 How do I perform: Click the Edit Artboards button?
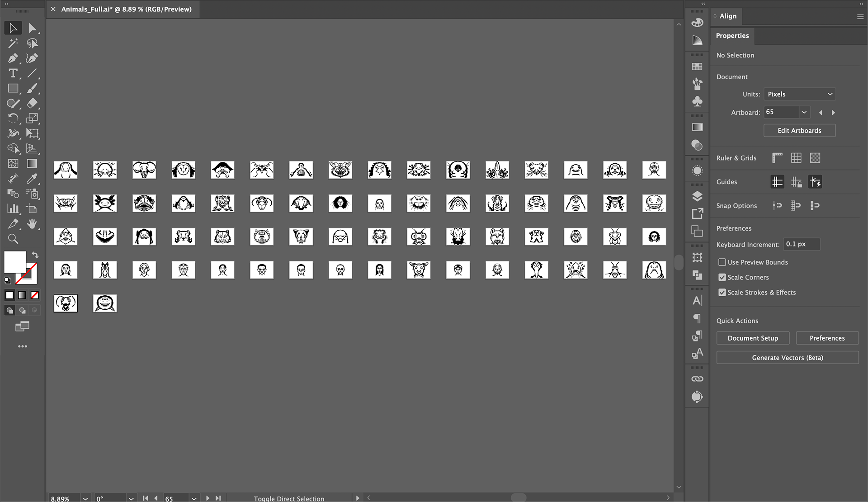tap(799, 131)
